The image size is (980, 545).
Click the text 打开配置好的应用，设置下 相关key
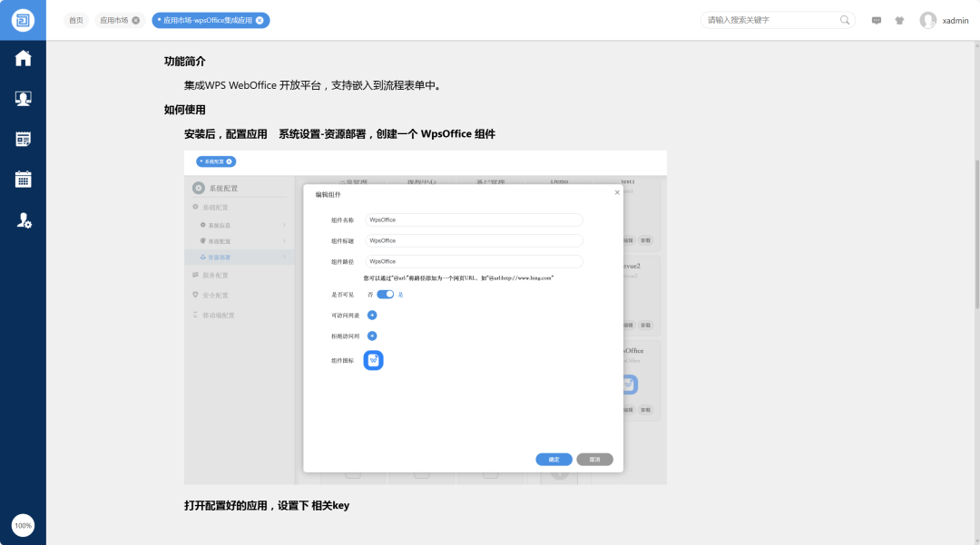tap(267, 506)
